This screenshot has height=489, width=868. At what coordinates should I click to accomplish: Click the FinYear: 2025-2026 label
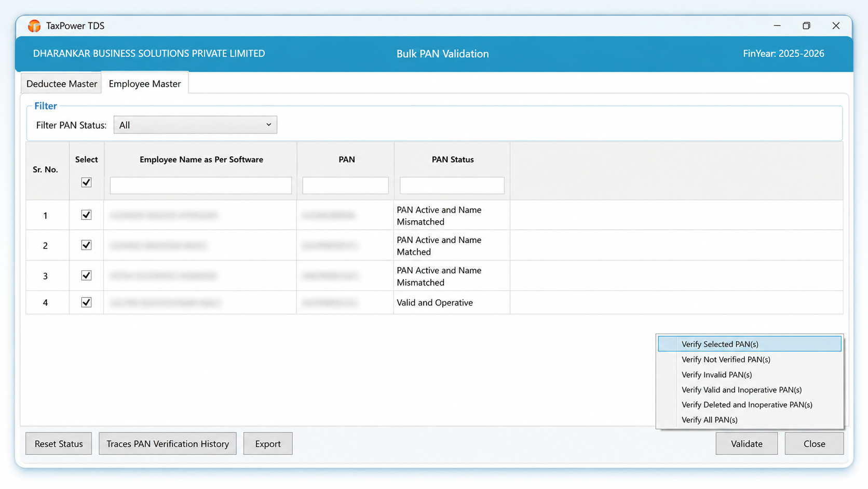tap(783, 54)
